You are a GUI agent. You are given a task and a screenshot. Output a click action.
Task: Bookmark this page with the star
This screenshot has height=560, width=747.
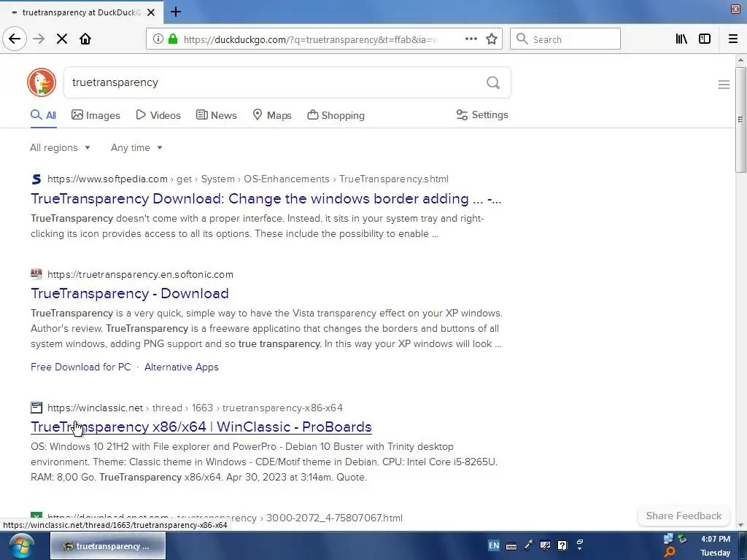click(492, 39)
